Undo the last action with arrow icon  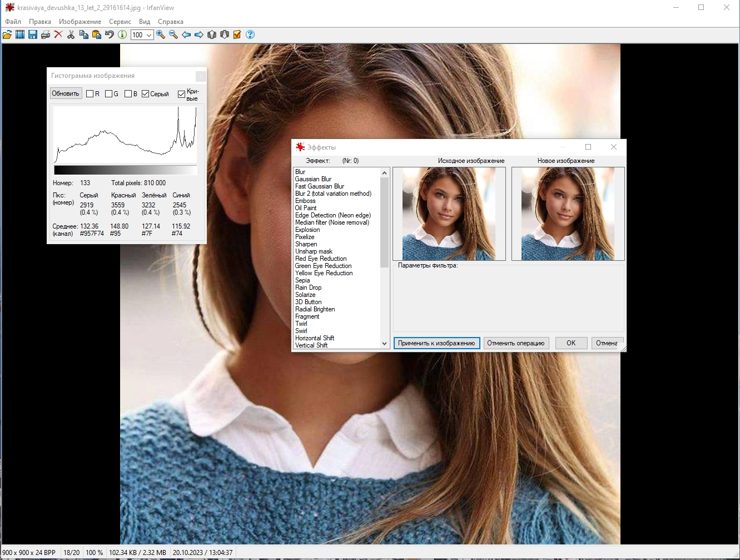coord(110,34)
